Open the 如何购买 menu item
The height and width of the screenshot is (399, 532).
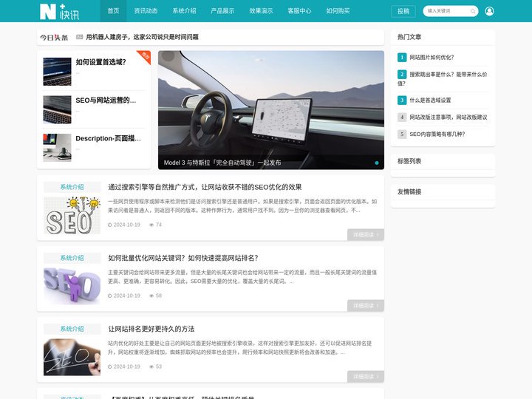[x=338, y=11]
